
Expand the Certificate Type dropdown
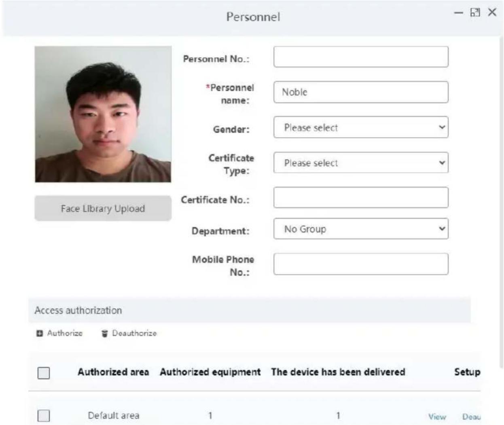pos(361,163)
